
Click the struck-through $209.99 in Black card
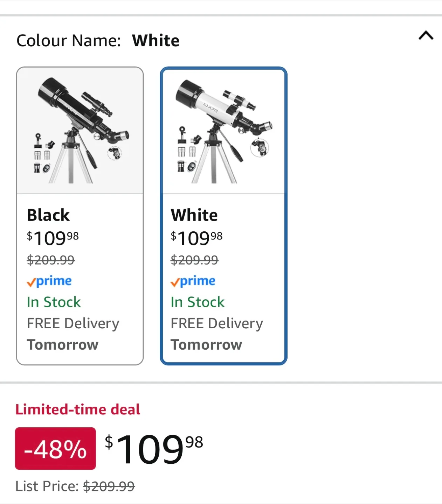click(x=51, y=260)
